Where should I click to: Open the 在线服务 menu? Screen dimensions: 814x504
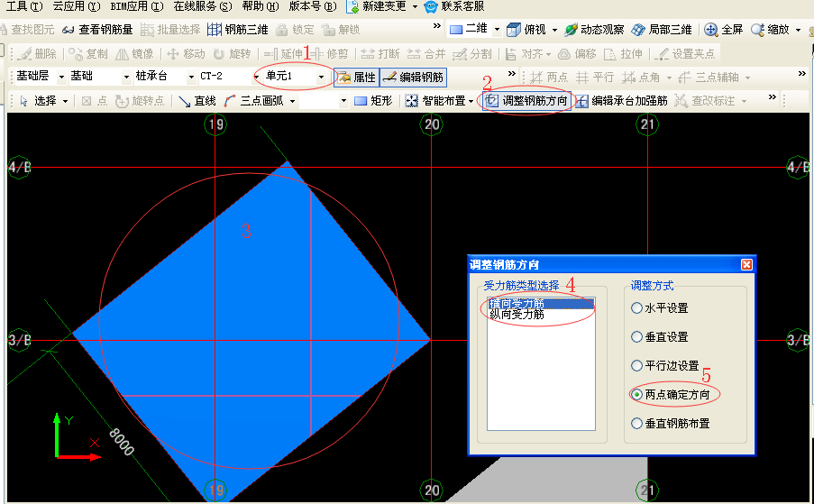203,6
